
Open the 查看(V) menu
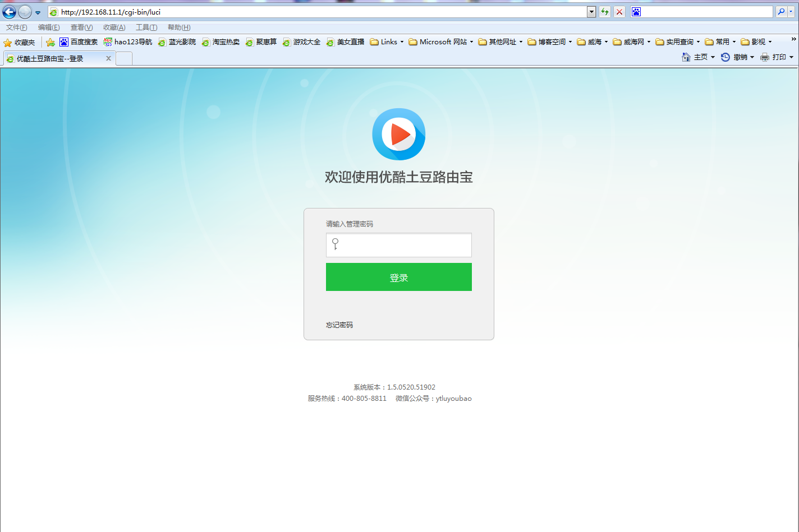click(81, 27)
